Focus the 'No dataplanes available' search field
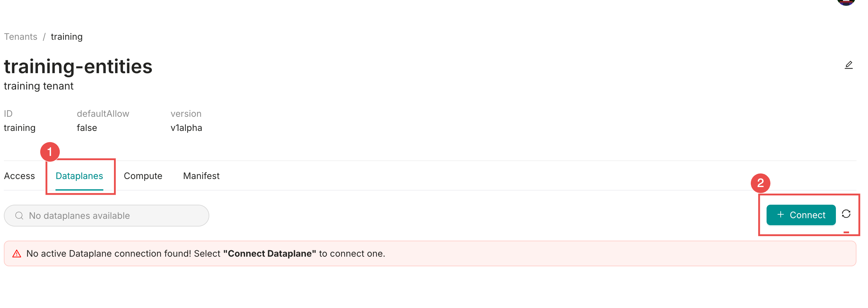This screenshot has width=868, height=308. tap(107, 215)
